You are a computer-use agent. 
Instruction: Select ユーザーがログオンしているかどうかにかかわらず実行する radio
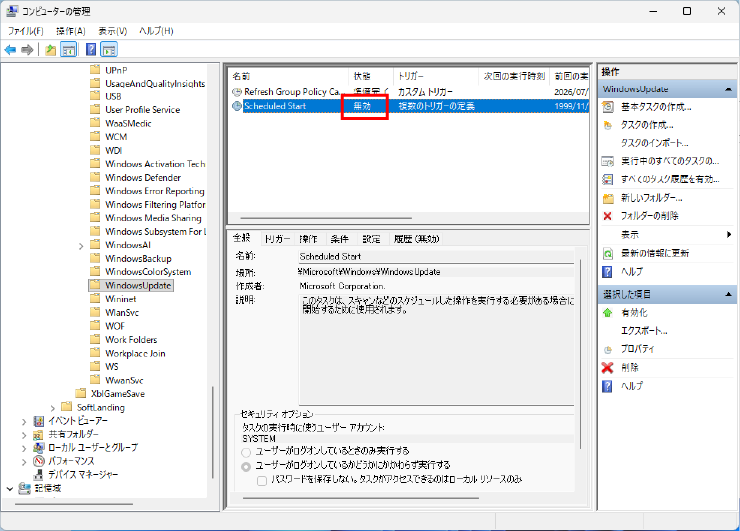tap(246, 466)
